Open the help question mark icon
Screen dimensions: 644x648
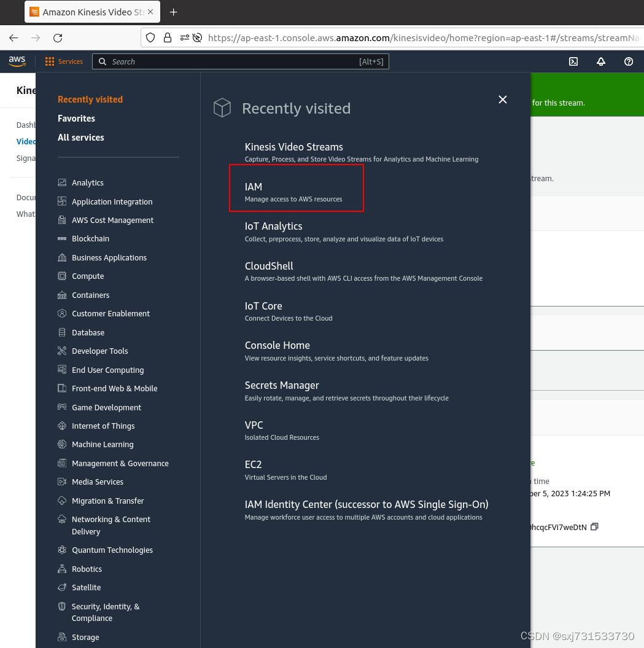coord(628,61)
